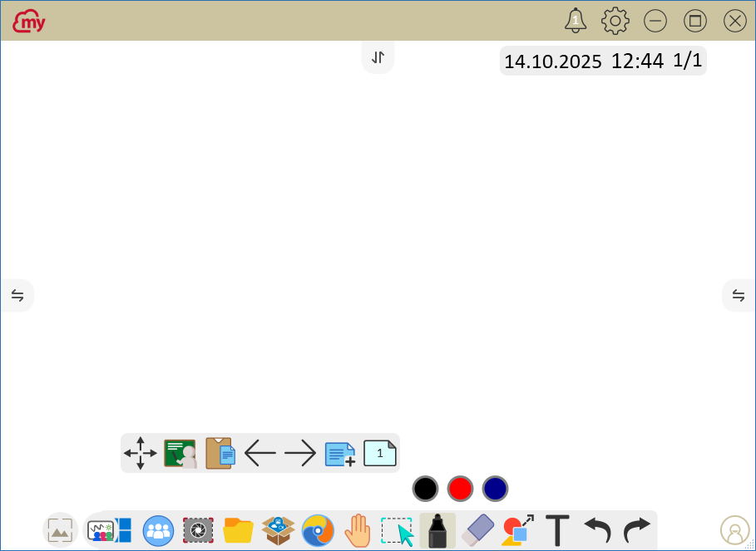
Task: Open the screenshot capture tool
Action: click(198, 530)
